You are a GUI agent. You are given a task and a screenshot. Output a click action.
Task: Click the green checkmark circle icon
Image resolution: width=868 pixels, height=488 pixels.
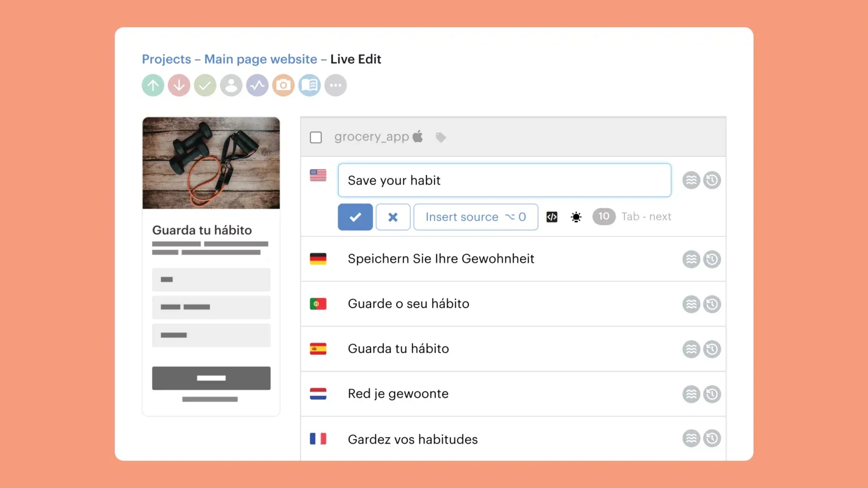point(205,85)
